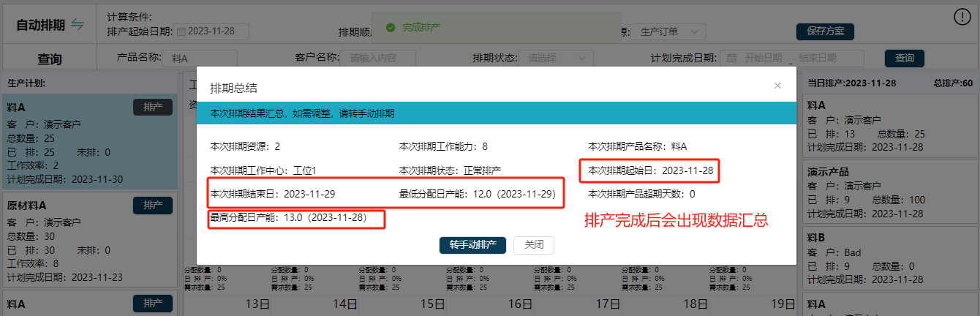Open the 生产订单 source dropdown
980x316 pixels.
pyautogui.click(x=671, y=31)
